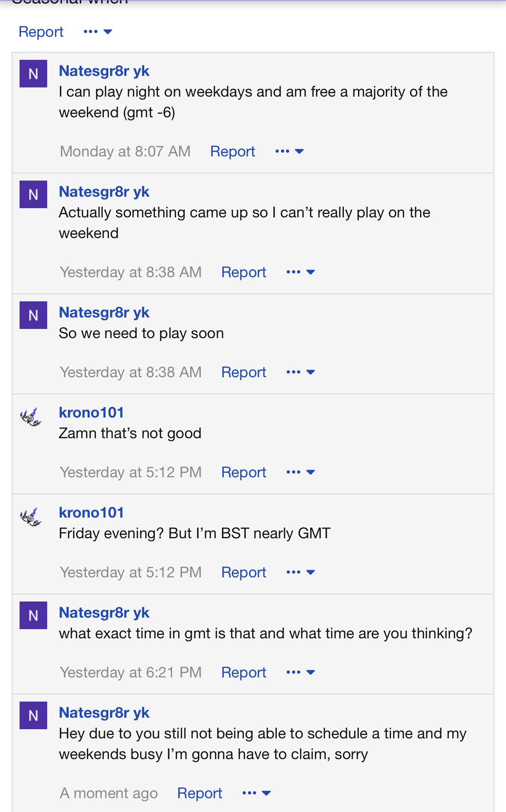
Task: Click the "Monday at 8:07 AM" timestamp
Action: 125,151
